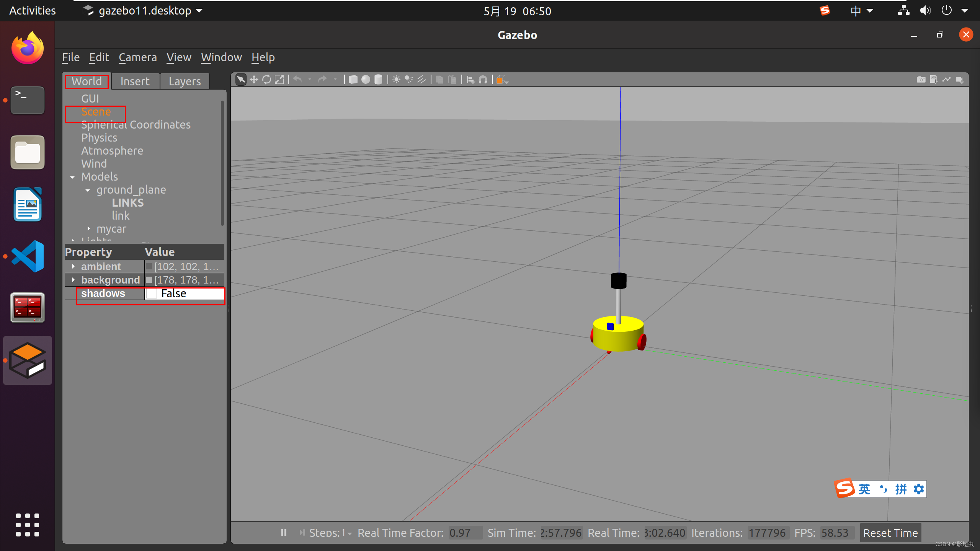The image size is (980, 551).
Task: Switch to the World tab
Action: [87, 82]
